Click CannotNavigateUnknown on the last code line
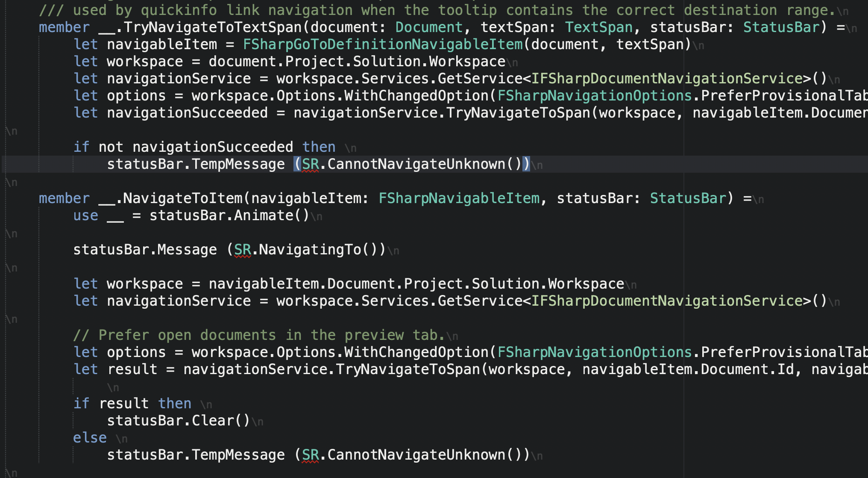 [416, 455]
